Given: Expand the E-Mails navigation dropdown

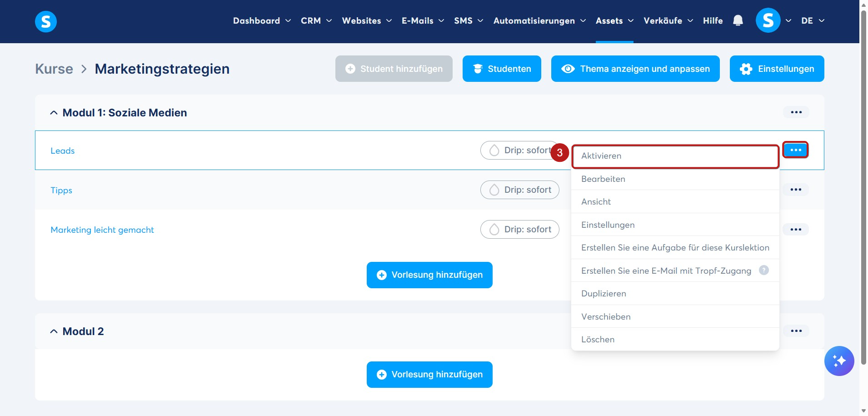Looking at the screenshot, I should [x=423, y=21].
